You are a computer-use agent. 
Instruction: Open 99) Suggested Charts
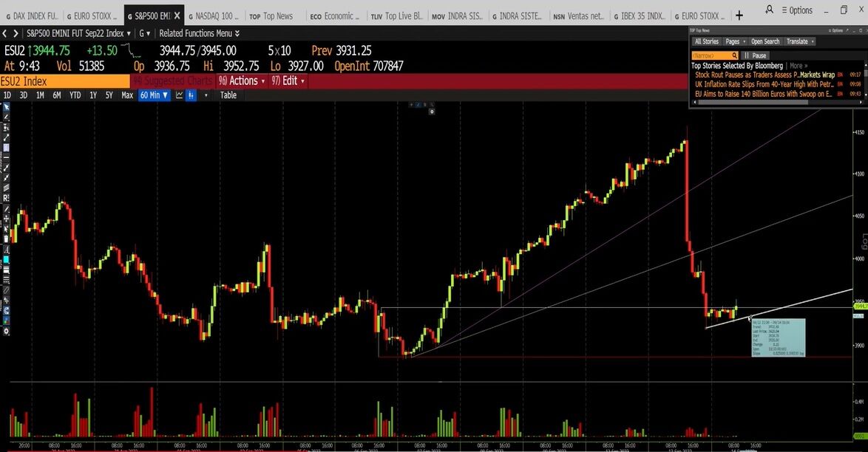pos(173,81)
